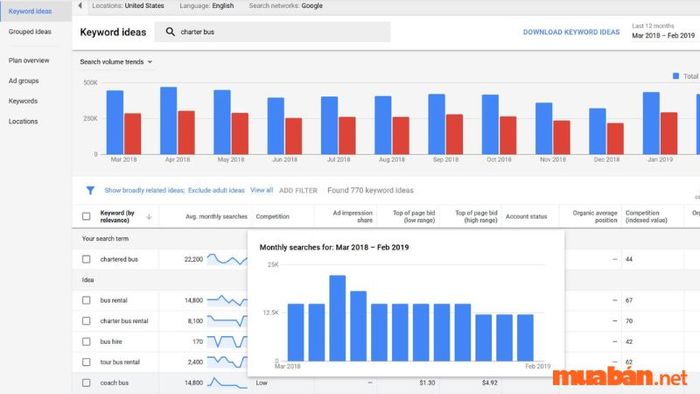Click the back arrow icon in top bar
This screenshot has width=700, height=394.
click(x=80, y=6)
